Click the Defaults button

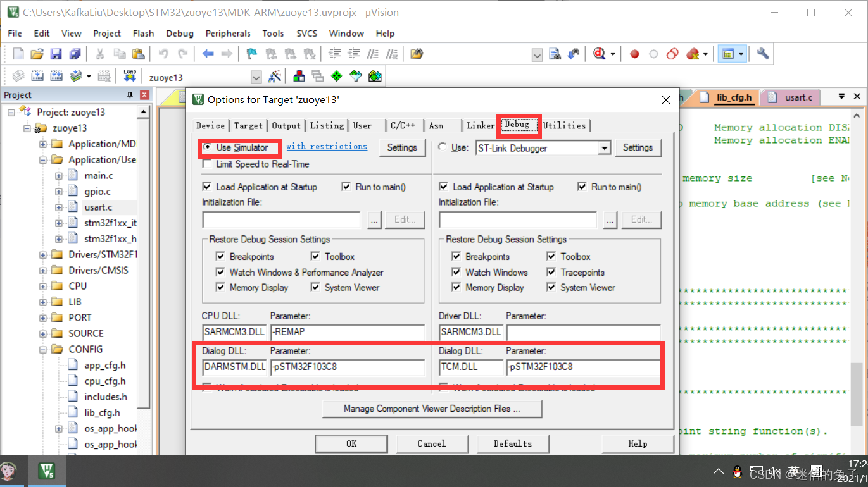pos(513,443)
